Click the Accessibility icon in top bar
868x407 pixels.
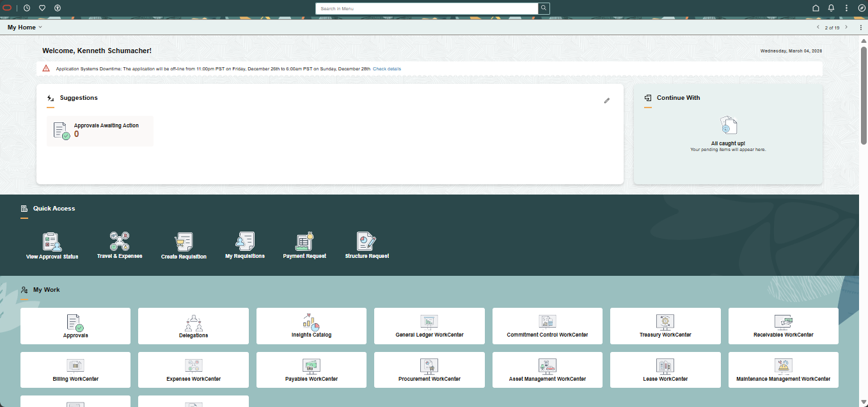click(x=58, y=8)
